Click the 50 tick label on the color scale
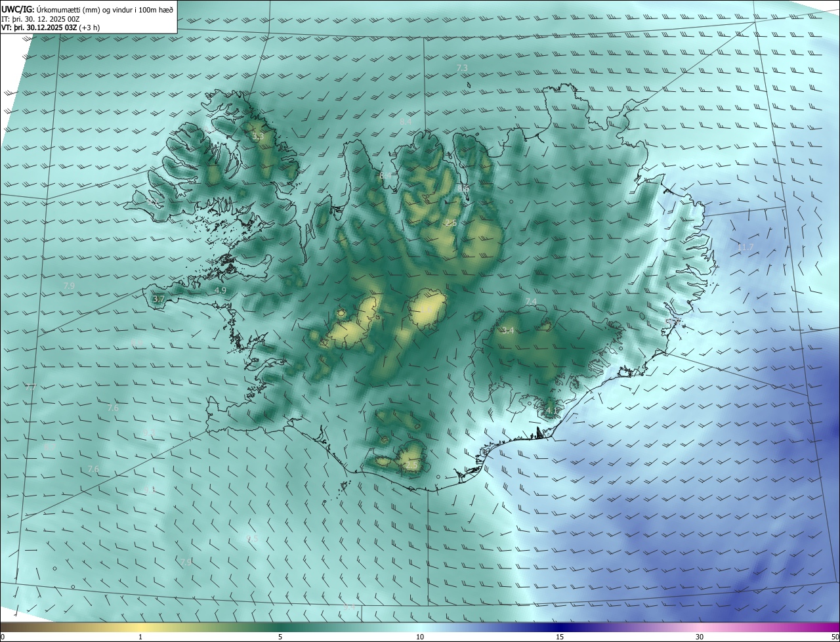840x642 pixels. click(x=835, y=637)
